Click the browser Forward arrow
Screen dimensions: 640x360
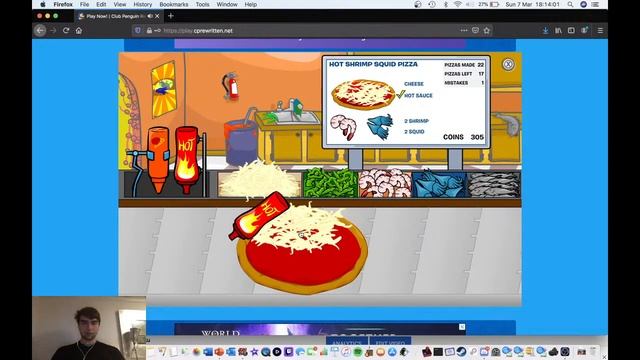click(53, 31)
